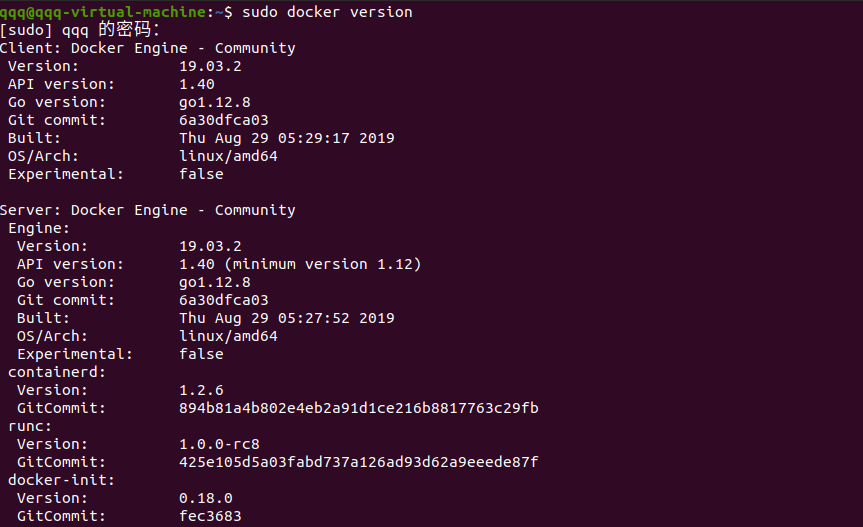Screen dimensions: 863x527
Task: Click the 'Client: Docker Engine - Community' heading
Action: 148,48
